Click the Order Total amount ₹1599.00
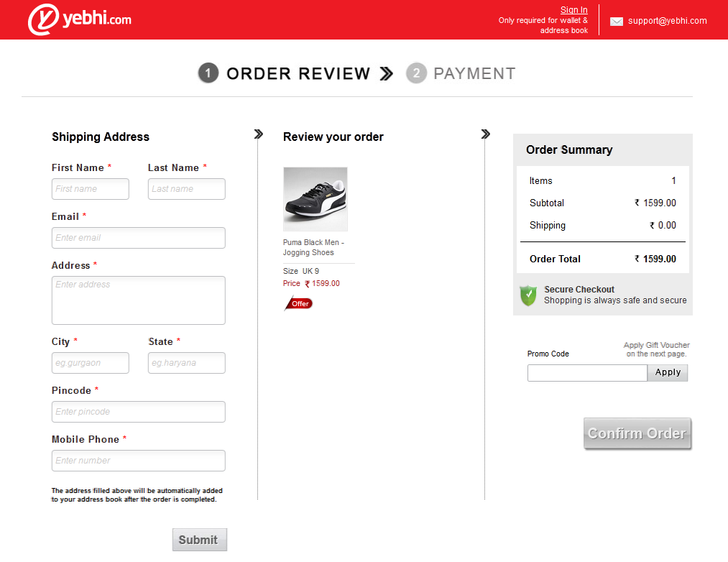The image size is (728, 562). coord(655,259)
